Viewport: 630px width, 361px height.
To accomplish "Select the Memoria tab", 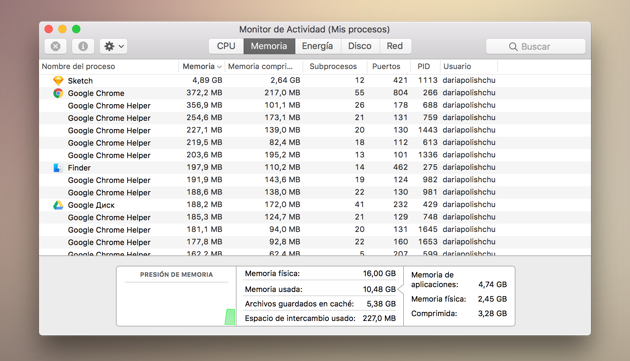I will [x=269, y=46].
